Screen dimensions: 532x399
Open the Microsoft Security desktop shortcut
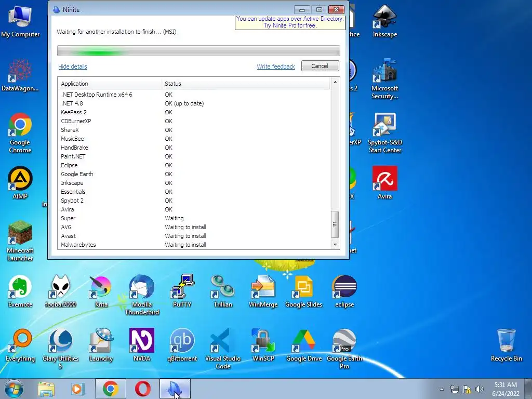pos(384,79)
